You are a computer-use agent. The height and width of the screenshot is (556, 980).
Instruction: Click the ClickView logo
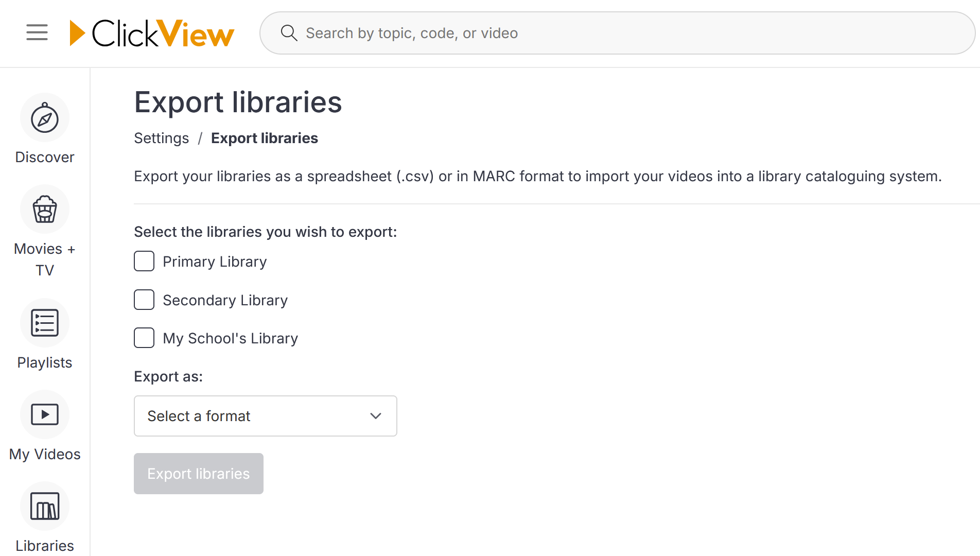pos(152,33)
